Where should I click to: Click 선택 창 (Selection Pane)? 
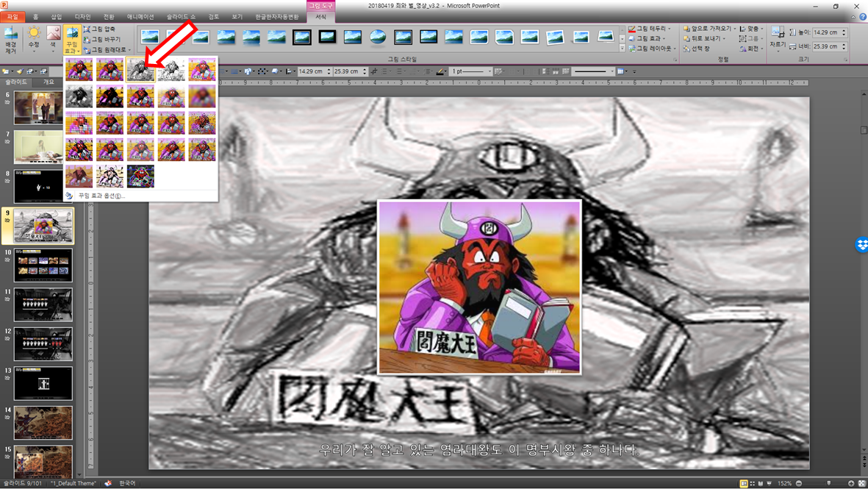[697, 49]
